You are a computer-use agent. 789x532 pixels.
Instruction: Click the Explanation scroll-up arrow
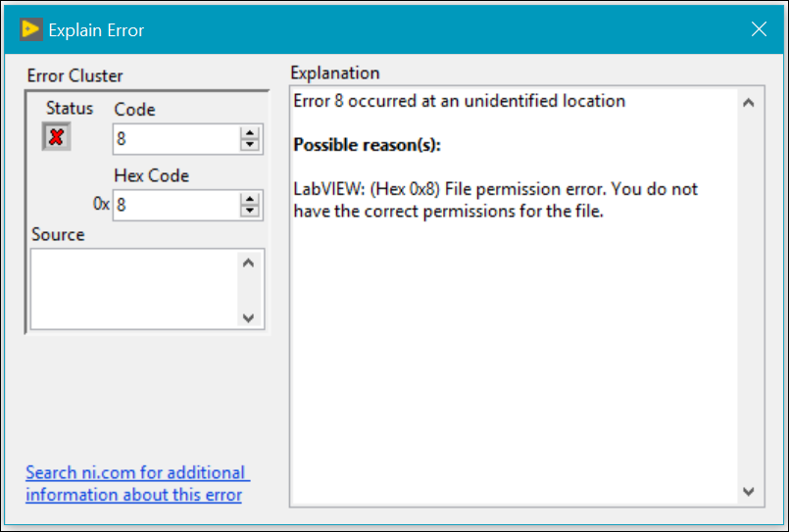point(749,103)
